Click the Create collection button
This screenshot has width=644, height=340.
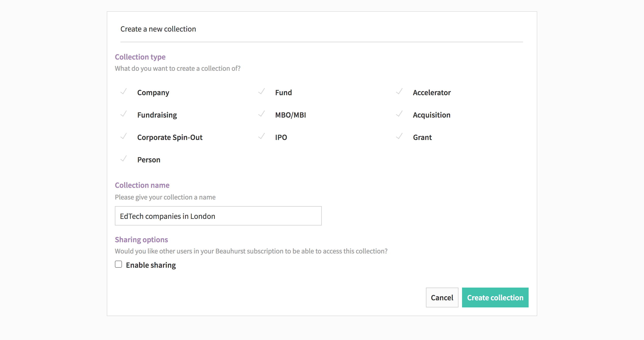(x=495, y=297)
